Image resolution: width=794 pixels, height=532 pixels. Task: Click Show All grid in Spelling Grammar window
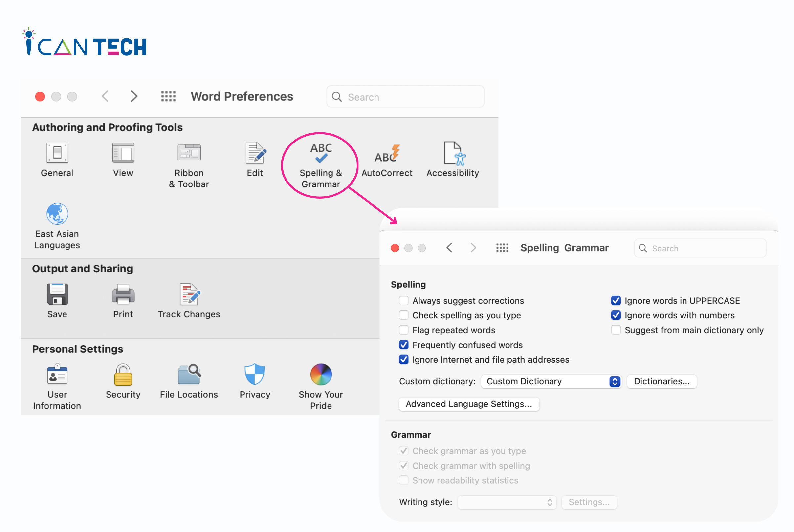tap(503, 248)
